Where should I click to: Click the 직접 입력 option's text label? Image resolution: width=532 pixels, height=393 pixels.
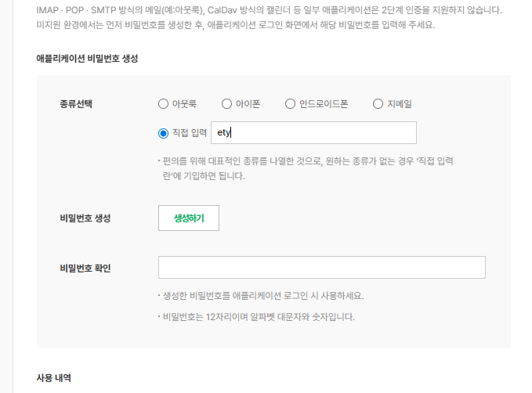pyautogui.click(x=189, y=133)
